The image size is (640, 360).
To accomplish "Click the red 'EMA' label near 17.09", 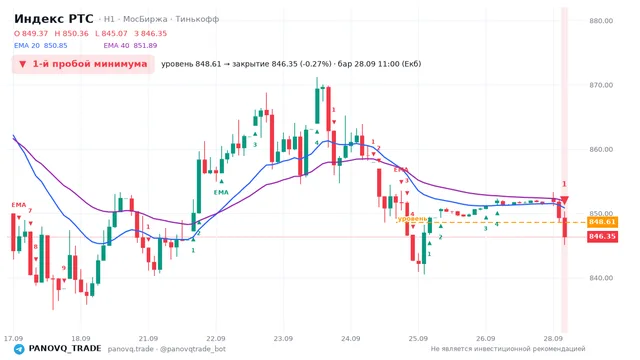I will pos(19,205).
